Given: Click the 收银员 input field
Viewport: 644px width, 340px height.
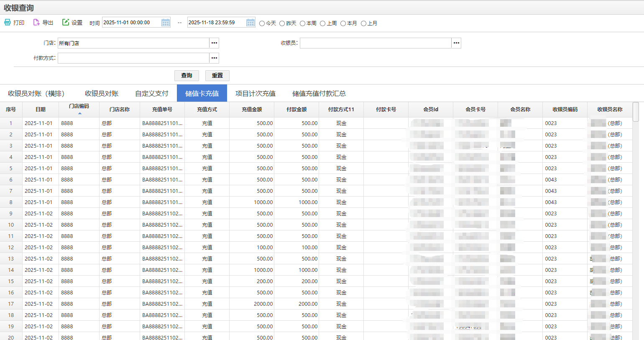Looking at the screenshot, I should 375,43.
